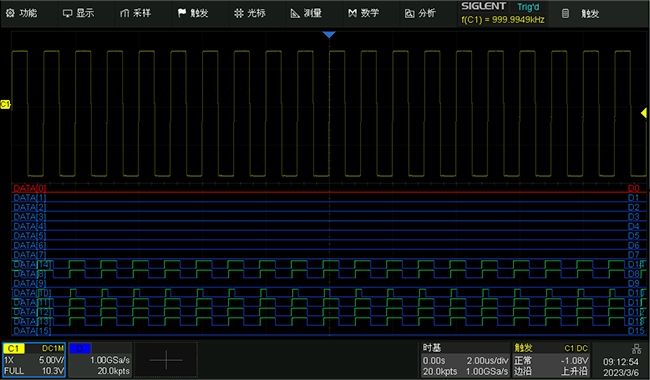This screenshot has width=650, height=380.
Task: Click the Trig'd trigger status indicator
Action: point(528,7)
